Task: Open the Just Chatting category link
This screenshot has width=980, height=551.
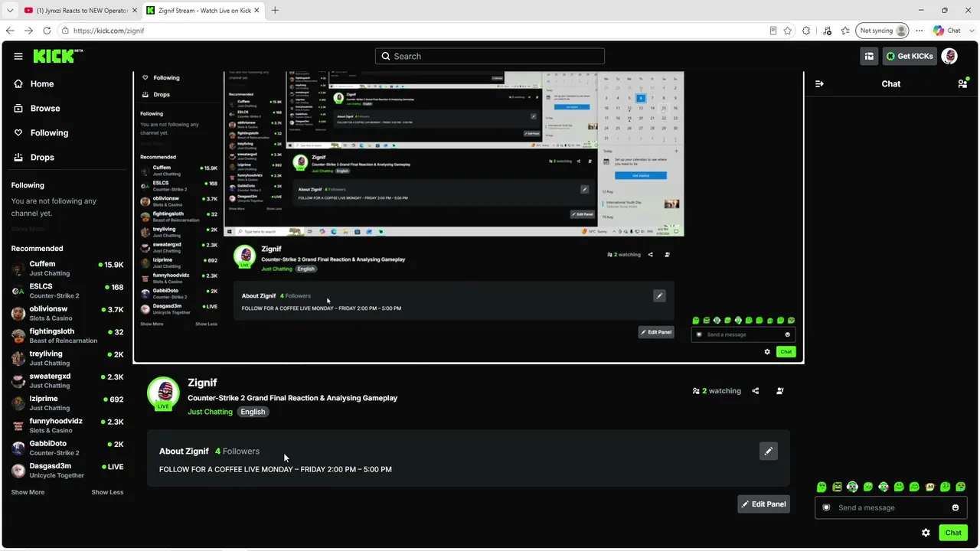Action: [x=210, y=412]
